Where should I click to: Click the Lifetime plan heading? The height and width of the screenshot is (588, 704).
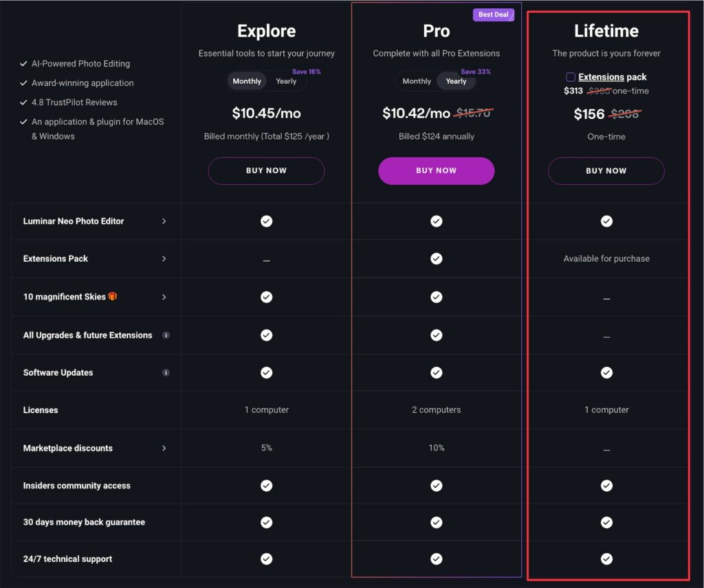606,31
